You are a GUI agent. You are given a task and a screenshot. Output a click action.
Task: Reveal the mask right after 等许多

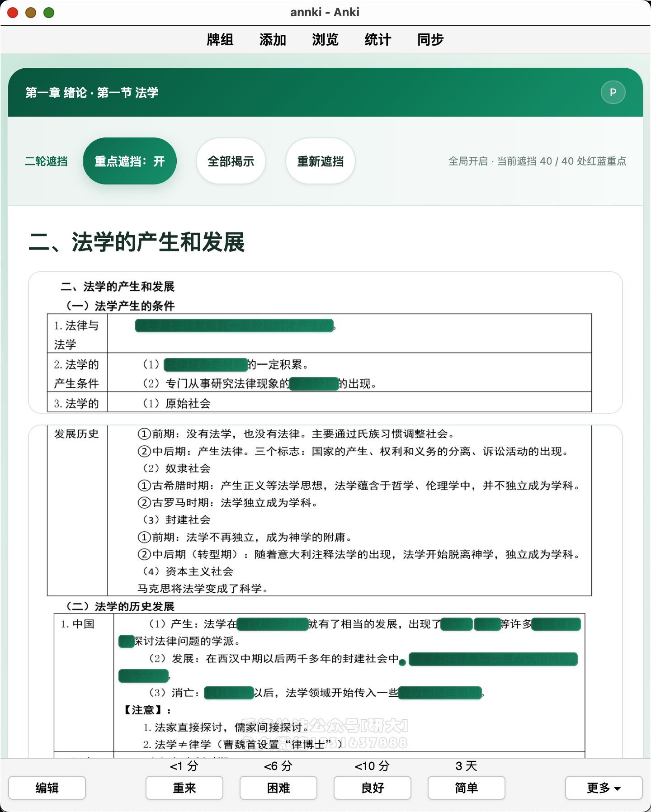point(556,624)
